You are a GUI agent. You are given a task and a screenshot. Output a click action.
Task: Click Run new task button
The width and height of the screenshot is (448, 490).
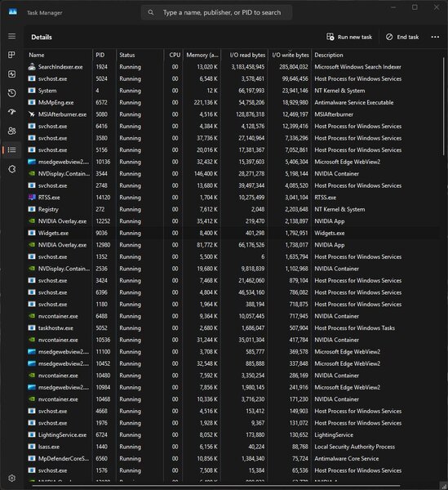(x=349, y=37)
